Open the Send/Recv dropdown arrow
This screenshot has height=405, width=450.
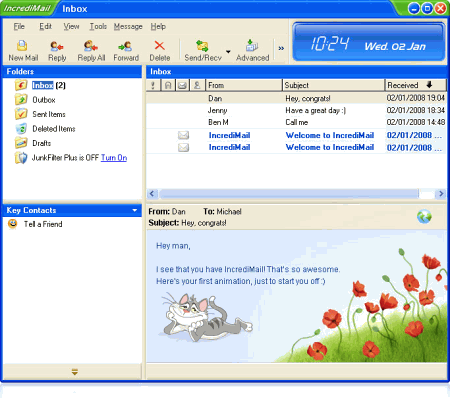pyautogui.click(x=228, y=51)
